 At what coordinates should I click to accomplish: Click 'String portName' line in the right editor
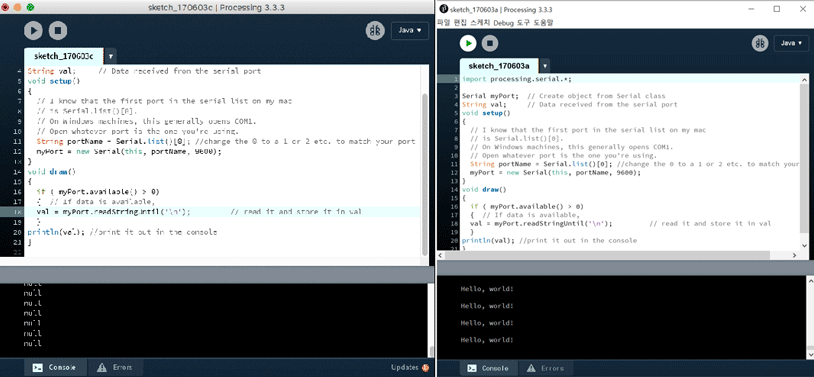tap(634, 164)
